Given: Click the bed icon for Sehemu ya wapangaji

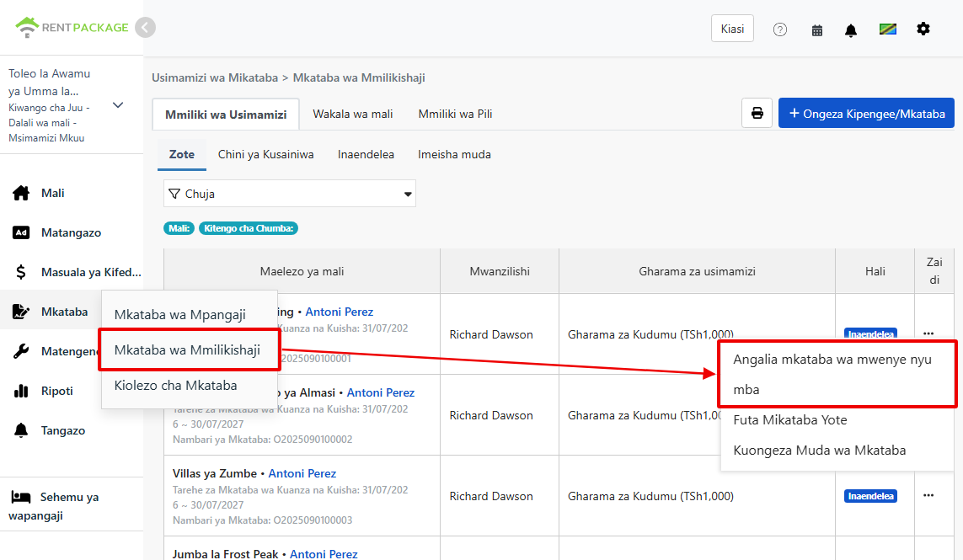Looking at the screenshot, I should coord(21,497).
